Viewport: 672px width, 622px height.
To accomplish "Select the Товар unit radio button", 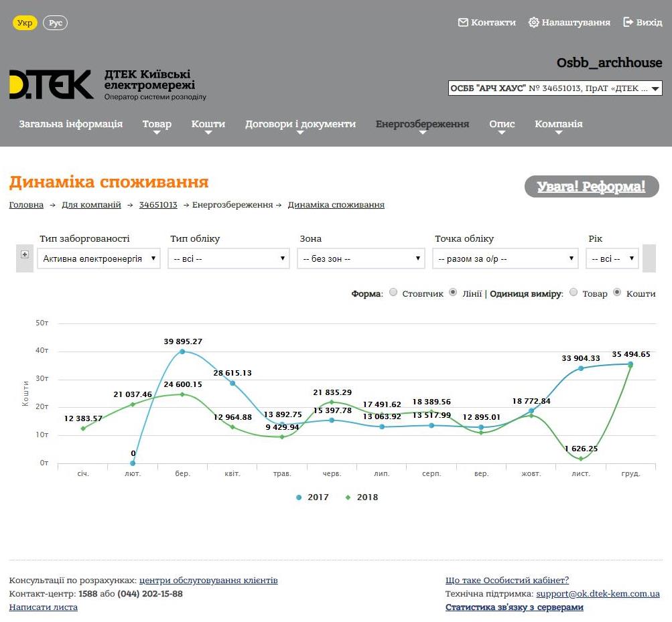I will point(574,293).
